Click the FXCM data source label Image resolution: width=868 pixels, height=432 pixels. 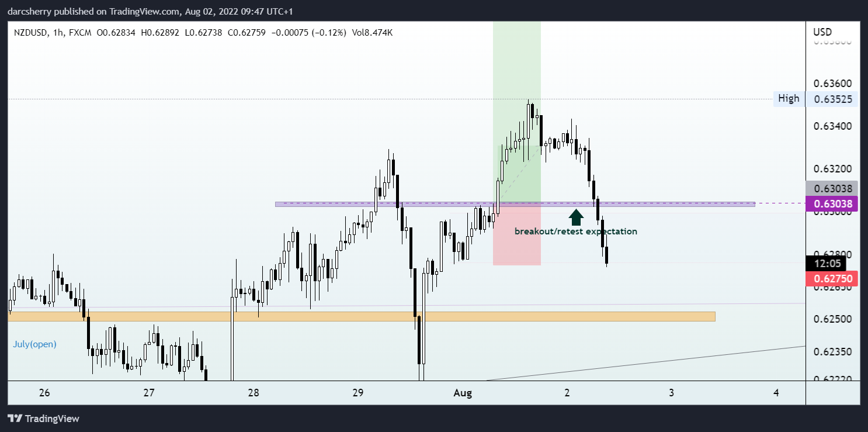point(80,33)
